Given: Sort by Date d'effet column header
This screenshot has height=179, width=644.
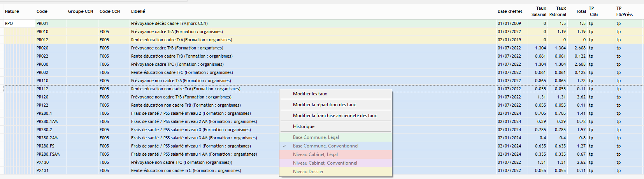Looking at the screenshot, I should 510,11.
